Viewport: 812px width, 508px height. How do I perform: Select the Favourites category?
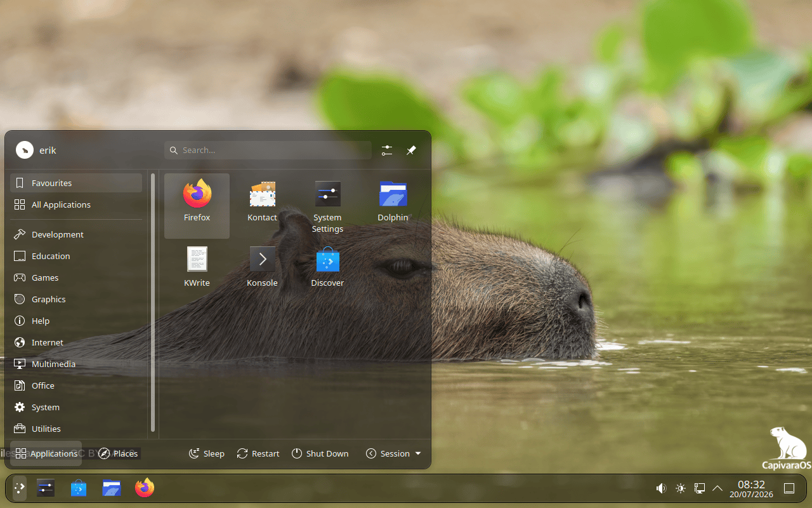(76, 183)
